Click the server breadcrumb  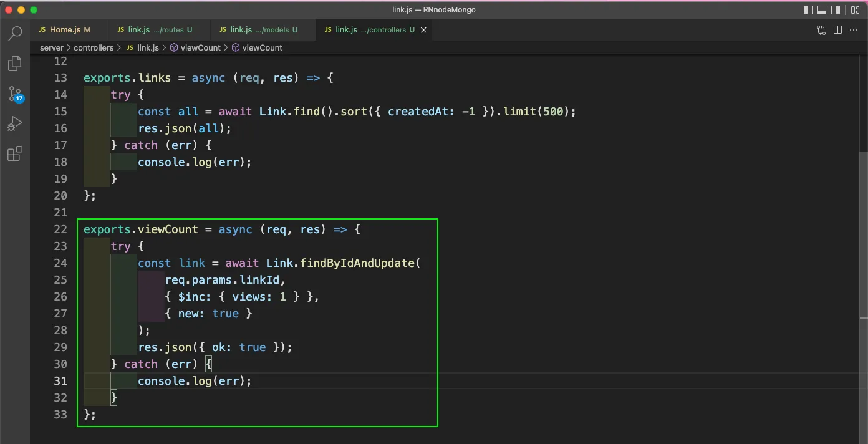(x=52, y=47)
